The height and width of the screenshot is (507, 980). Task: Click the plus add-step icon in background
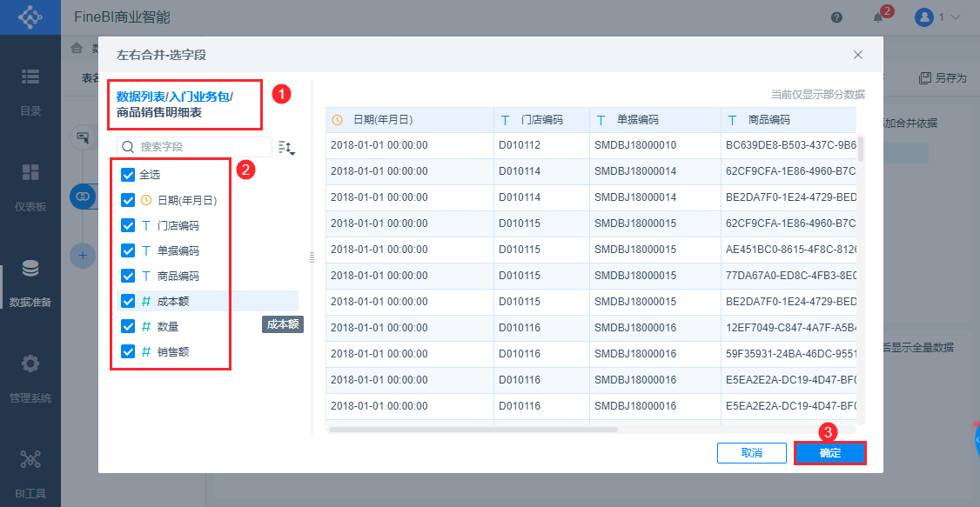coord(82,255)
